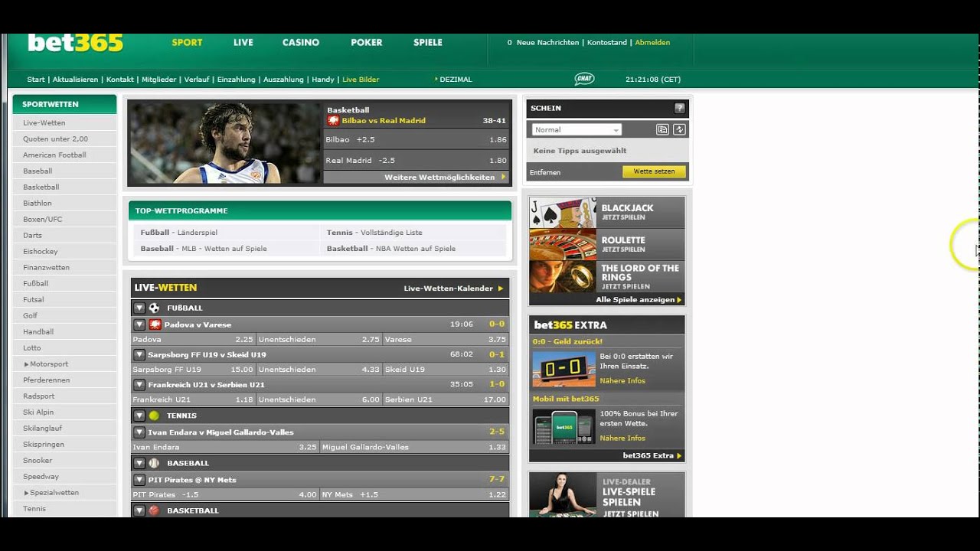Collapse the Tennis live section
The image size is (980, 551).
139,416
